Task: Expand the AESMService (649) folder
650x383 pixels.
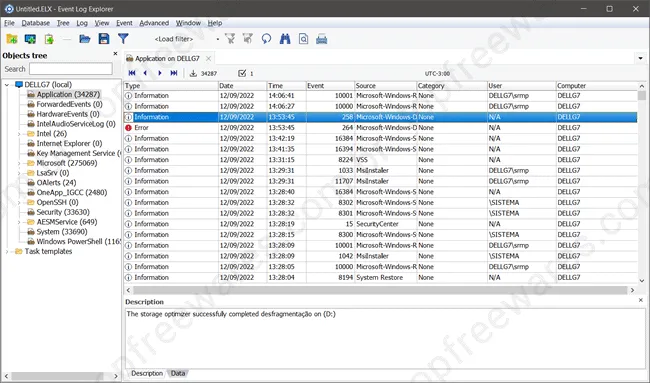Action: pyautogui.click(x=19, y=222)
